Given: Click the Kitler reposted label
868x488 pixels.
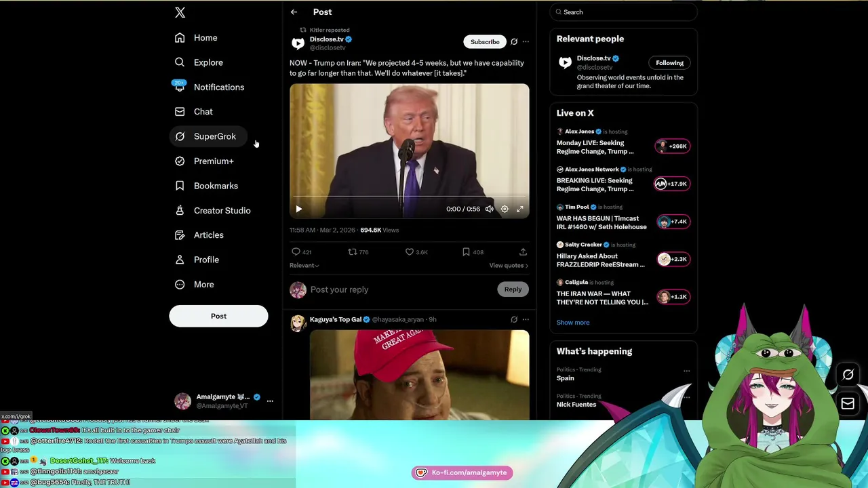Looking at the screenshot, I should (330, 30).
